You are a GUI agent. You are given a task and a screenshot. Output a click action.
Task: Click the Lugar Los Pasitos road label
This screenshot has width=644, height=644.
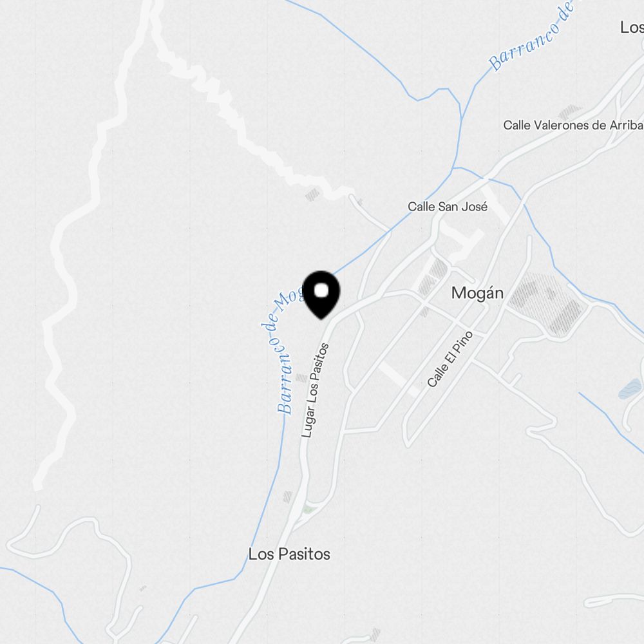(x=315, y=390)
